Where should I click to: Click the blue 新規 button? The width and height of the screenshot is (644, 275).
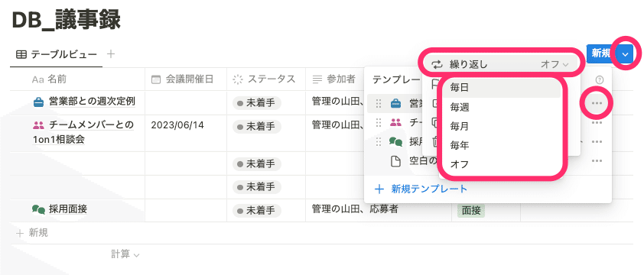pyautogui.click(x=601, y=53)
